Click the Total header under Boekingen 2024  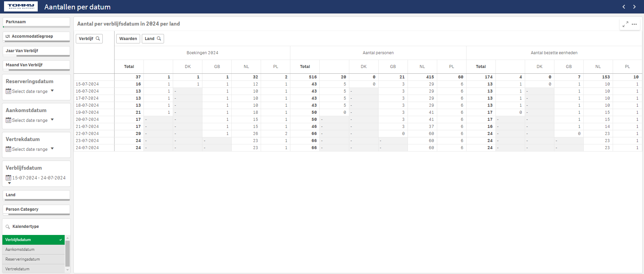[x=129, y=67]
